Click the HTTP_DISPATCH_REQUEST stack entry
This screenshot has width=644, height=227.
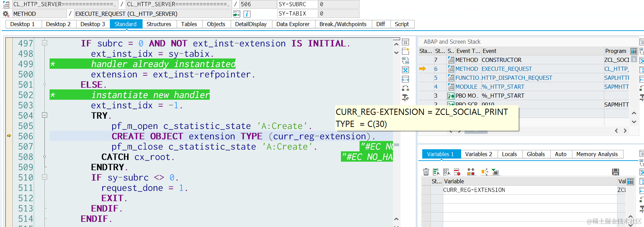517,78
